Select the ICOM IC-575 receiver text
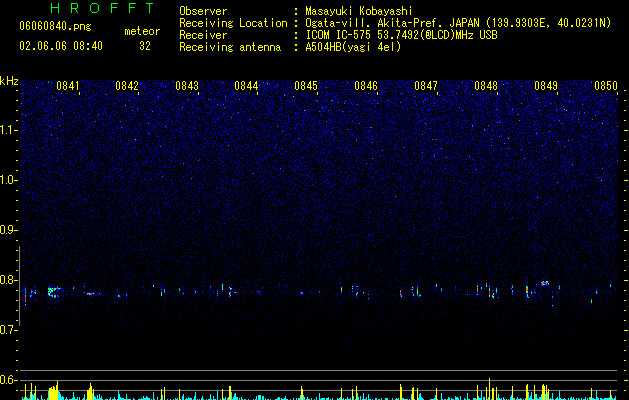629x400 pixels. pos(401,35)
